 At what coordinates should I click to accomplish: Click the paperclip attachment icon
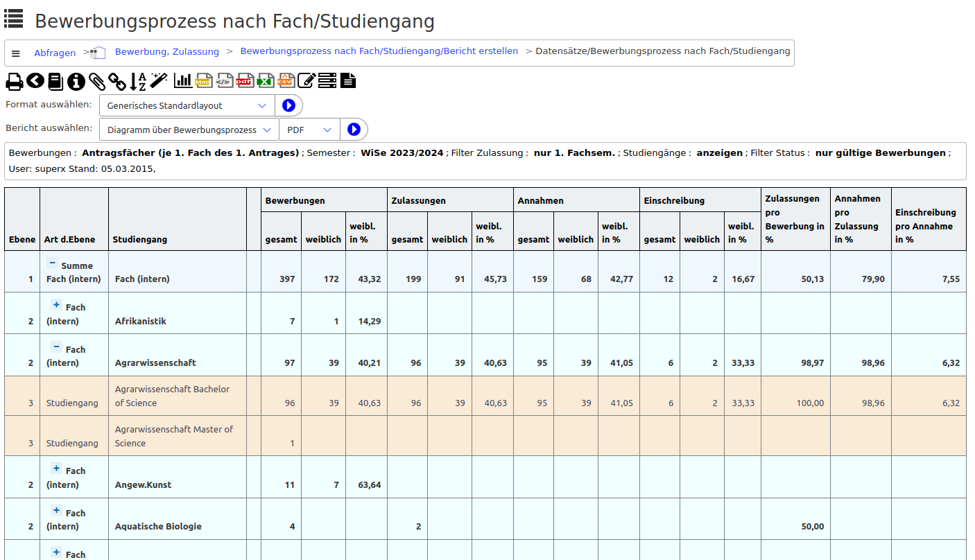click(97, 81)
